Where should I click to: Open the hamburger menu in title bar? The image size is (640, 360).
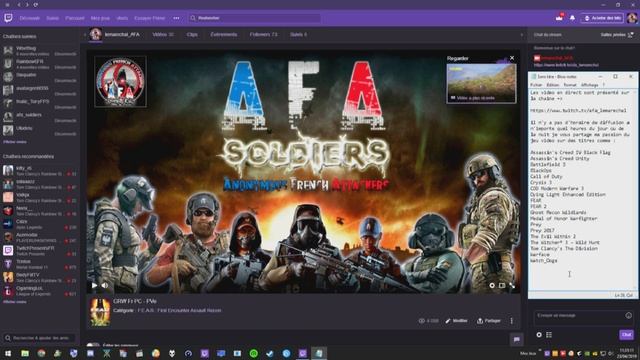(7, 4)
